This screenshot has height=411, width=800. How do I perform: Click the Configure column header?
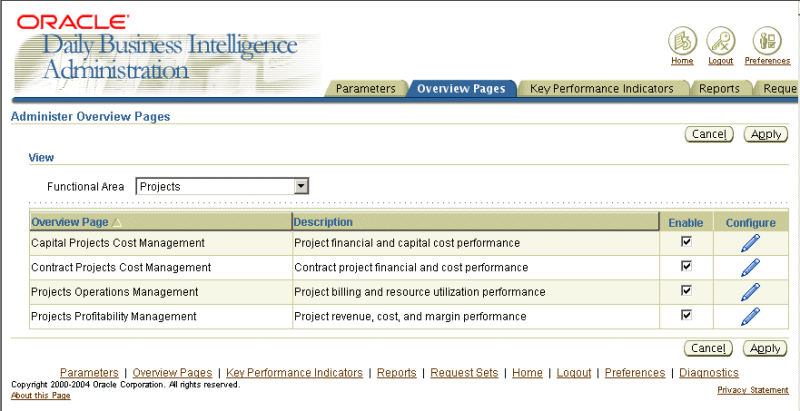tap(751, 223)
